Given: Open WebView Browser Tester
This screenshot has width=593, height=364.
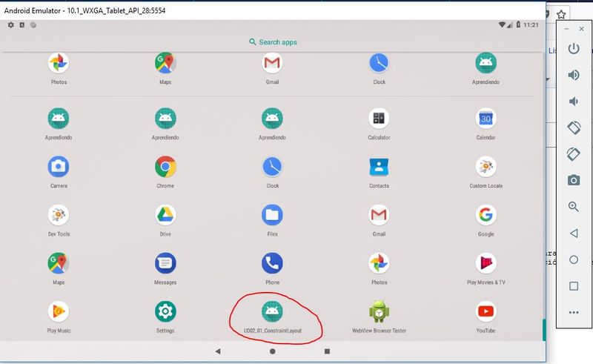Looking at the screenshot, I should tap(379, 311).
